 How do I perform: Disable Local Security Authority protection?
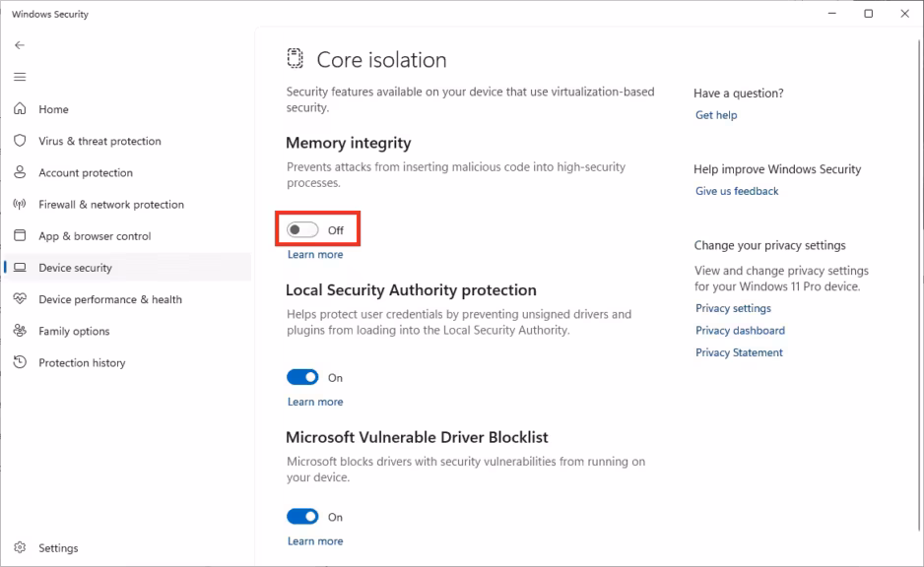pyautogui.click(x=304, y=377)
